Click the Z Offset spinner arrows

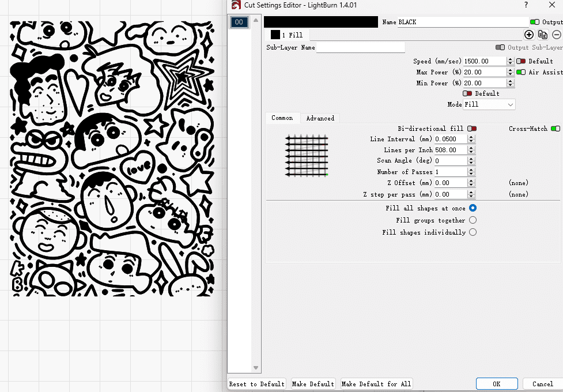point(471,183)
